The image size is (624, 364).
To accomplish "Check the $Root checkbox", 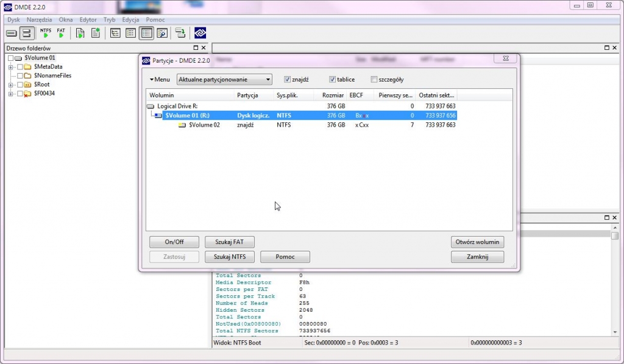I will pos(20,85).
